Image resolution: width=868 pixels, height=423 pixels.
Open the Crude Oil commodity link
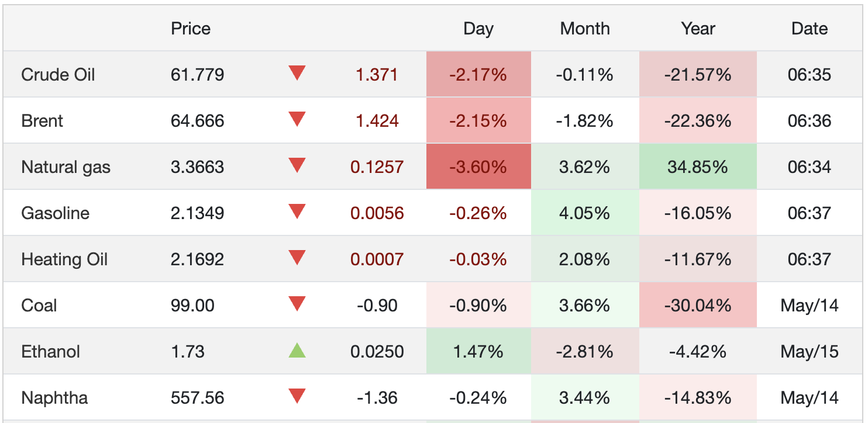(58, 75)
